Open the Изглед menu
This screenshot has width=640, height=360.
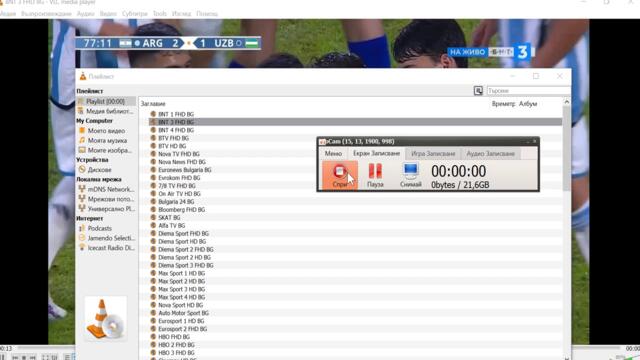tap(181, 14)
